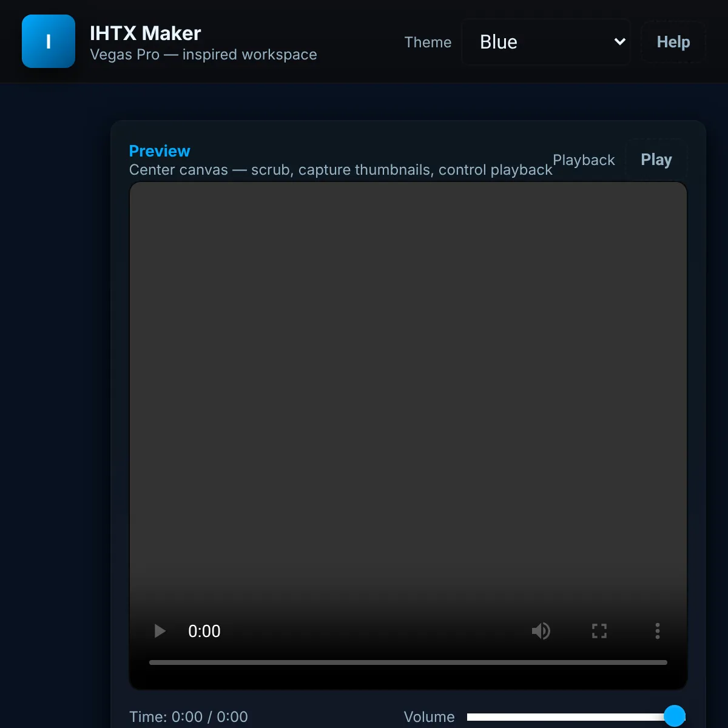The image size is (728, 728).
Task: Click the Preview panel heading
Action: click(160, 151)
